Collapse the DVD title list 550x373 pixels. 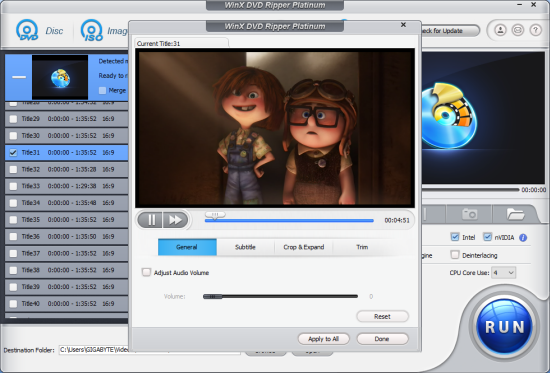tap(19, 77)
